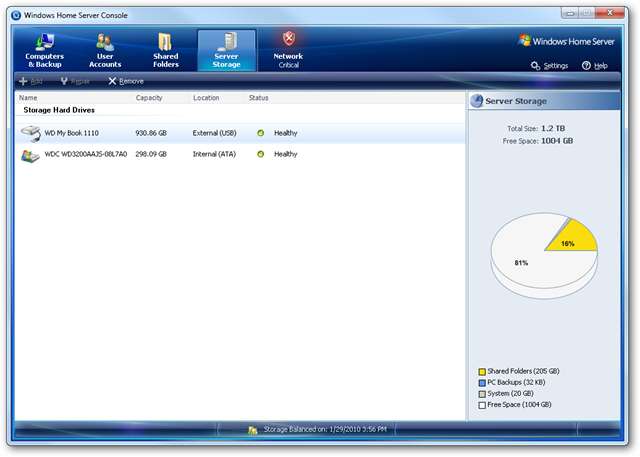
Task: Click the 298.09 GB capacity value
Action: click(x=151, y=154)
